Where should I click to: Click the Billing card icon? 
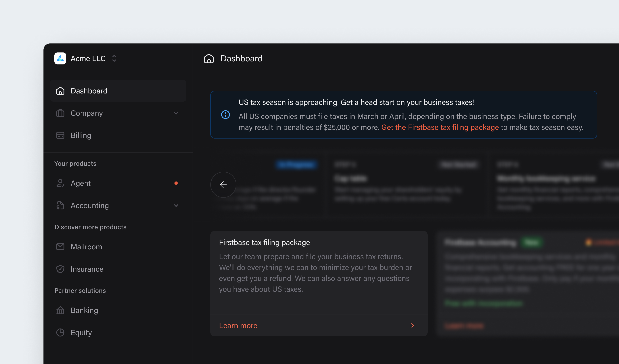click(x=60, y=135)
